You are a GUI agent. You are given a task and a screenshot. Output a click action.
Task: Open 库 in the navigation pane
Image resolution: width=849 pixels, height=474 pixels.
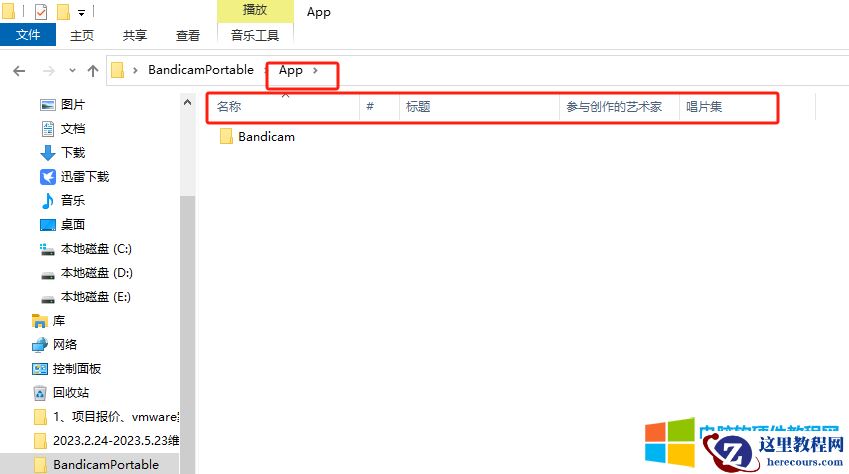(58, 321)
